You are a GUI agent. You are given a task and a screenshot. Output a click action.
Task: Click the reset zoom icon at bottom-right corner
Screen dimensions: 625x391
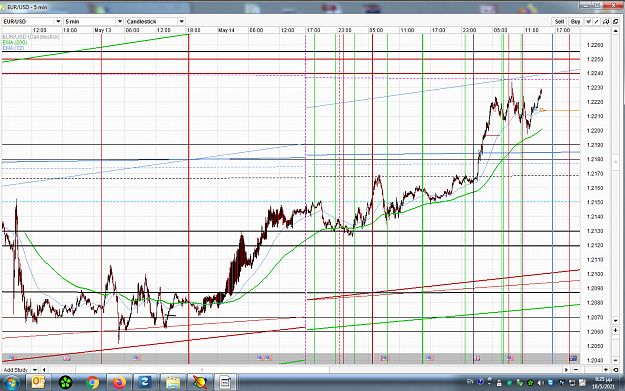pos(615,369)
